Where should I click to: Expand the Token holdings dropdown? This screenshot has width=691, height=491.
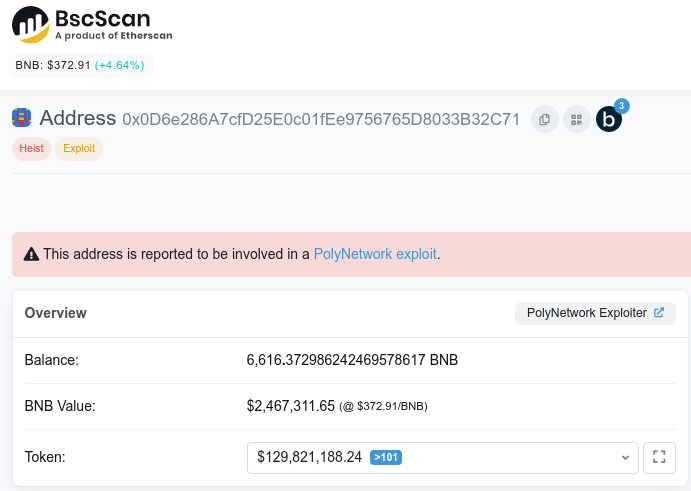tap(442, 457)
